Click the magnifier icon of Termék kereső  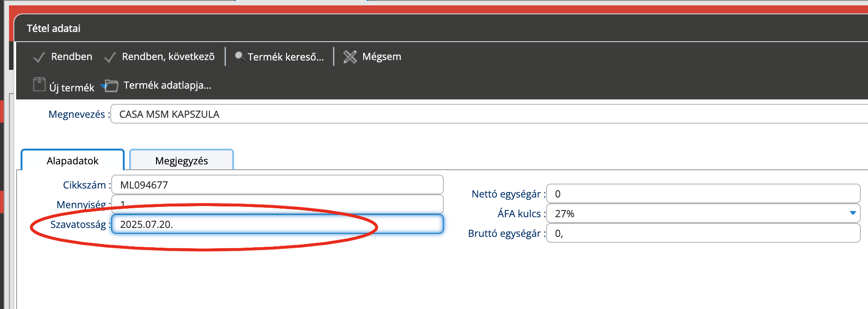point(240,56)
